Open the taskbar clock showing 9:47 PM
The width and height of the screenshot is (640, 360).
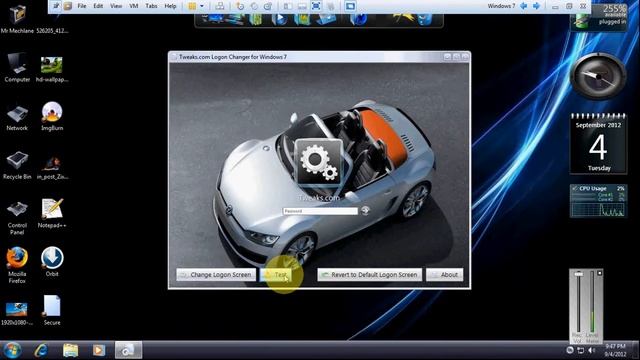(615, 350)
